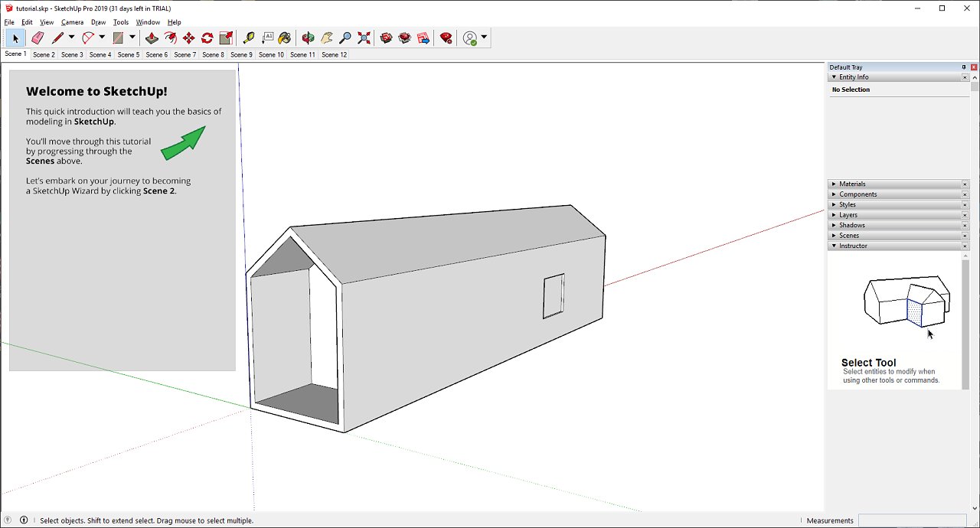Open the account sign-in dropdown
The image size is (980, 528).
pyautogui.click(x=484, y=37)
